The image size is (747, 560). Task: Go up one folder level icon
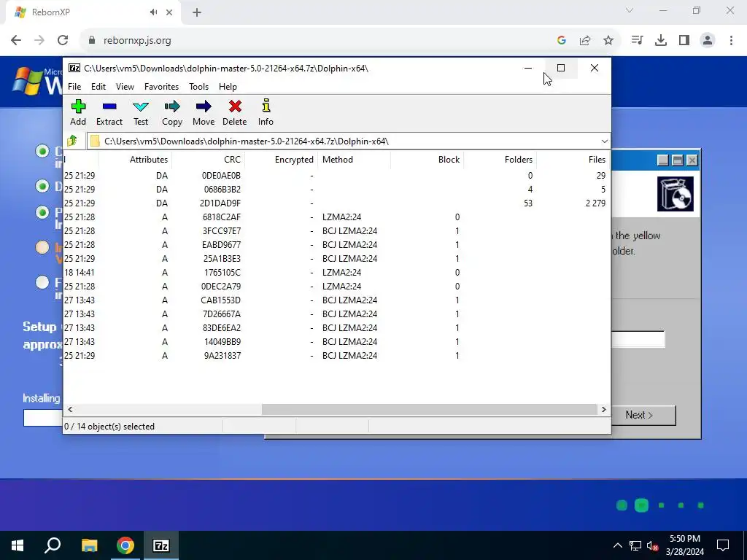72,141
